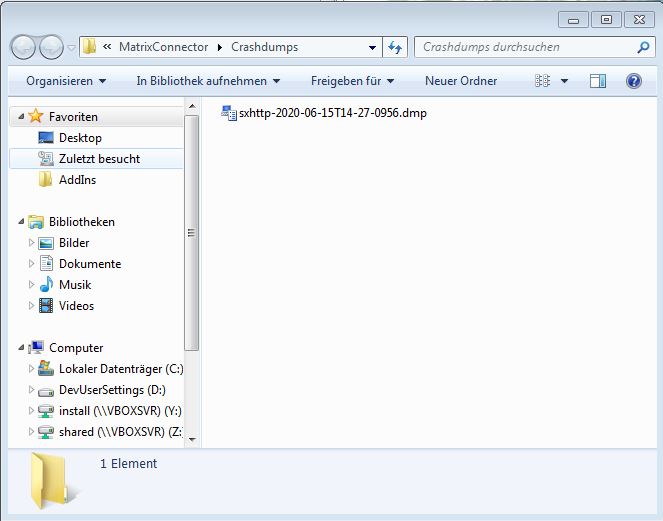Select MatrixConnector in the breadcrumb path

point(164,47)
